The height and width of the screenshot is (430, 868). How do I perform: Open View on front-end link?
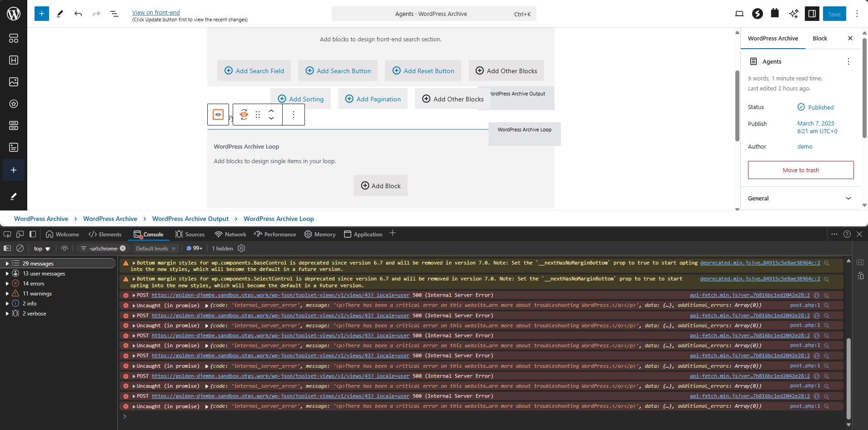(156, 12)
